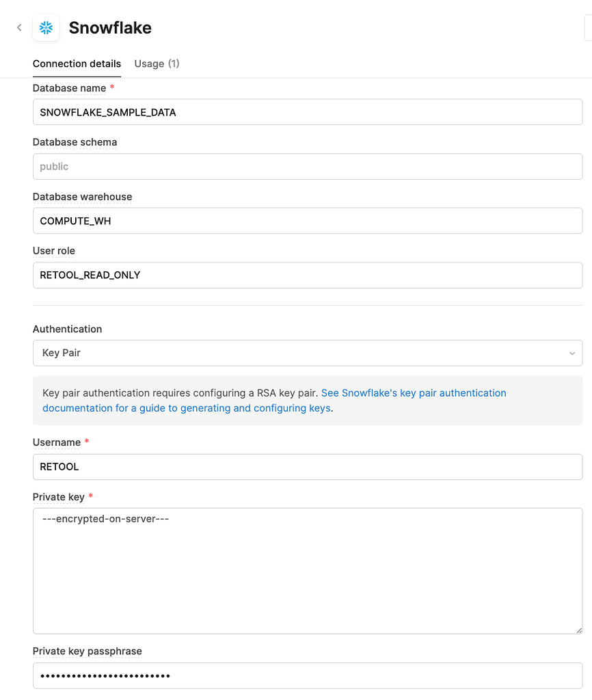Screen dimensions: 592x700
Task: Focus the Database schema field showing public
Action: [308, 167]
